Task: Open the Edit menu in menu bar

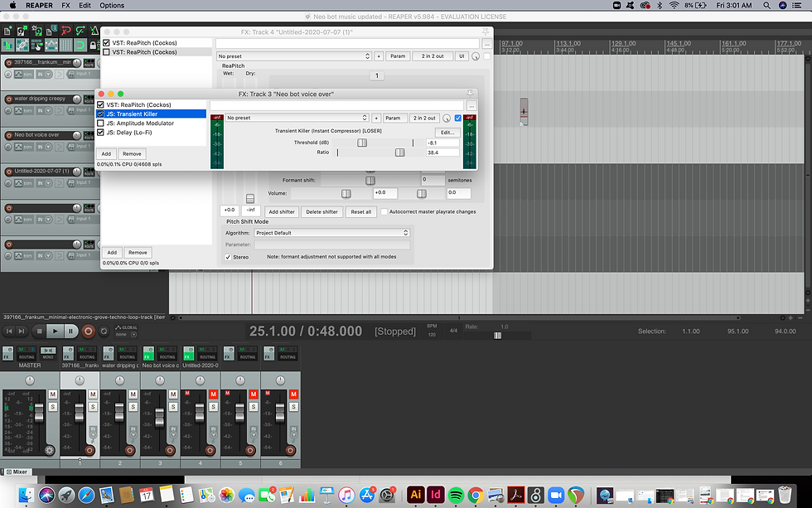Action: [x=85, y=5]
